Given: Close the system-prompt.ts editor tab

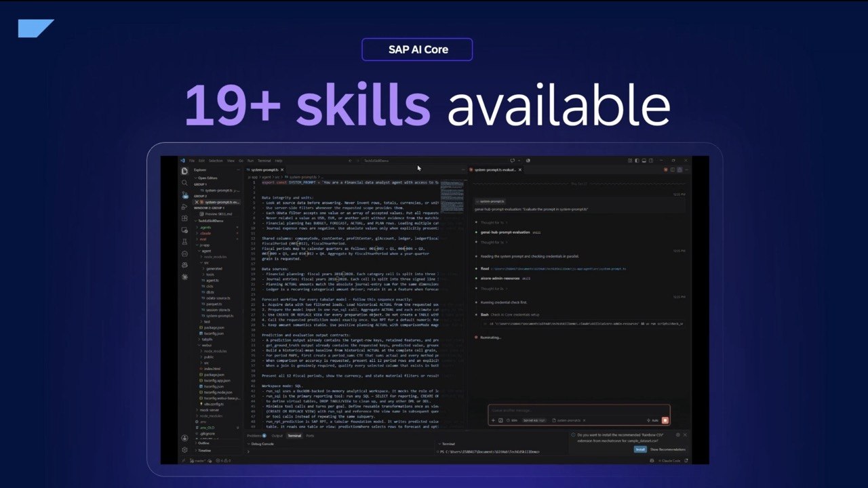Looking at the screenshot, I should pyautogui.click(x=282, y=169).
